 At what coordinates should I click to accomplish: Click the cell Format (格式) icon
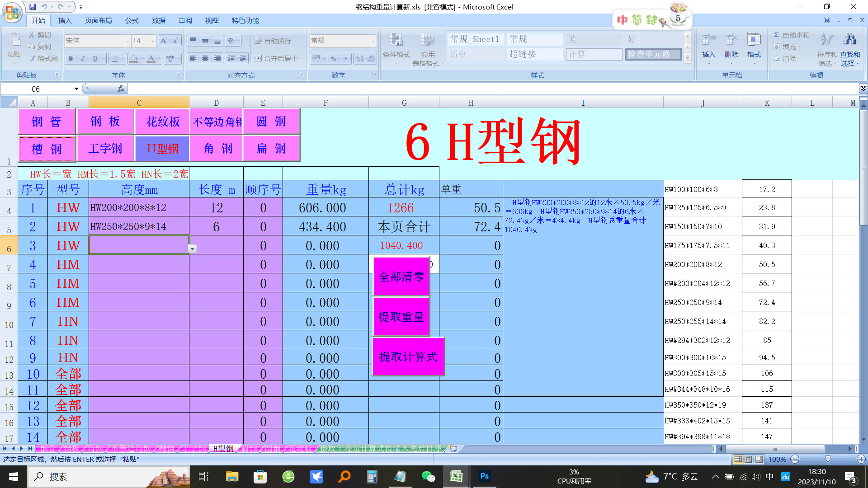754,40
